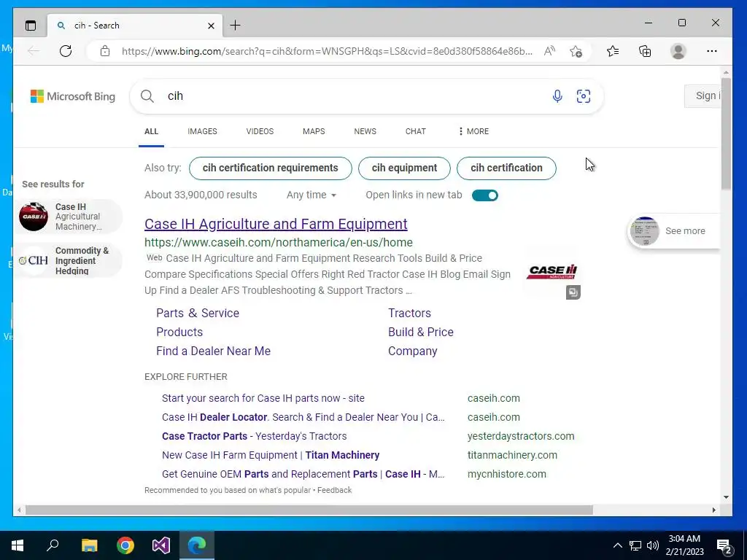The height and width of the screenshot is (560, 747).
Task: Open taskbar clock showing 3:04 AM
Action: tap(684, 545)
